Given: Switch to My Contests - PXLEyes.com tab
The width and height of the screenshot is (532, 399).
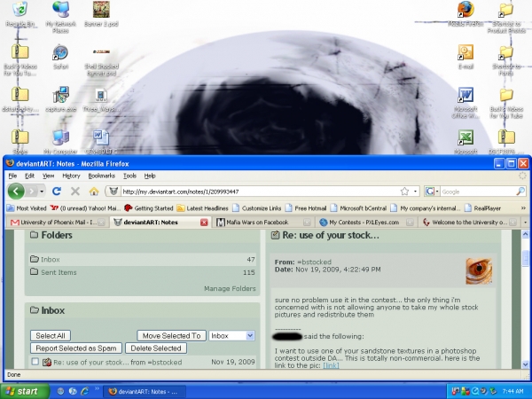Looking at the screenshot, I should click(365, 223).
